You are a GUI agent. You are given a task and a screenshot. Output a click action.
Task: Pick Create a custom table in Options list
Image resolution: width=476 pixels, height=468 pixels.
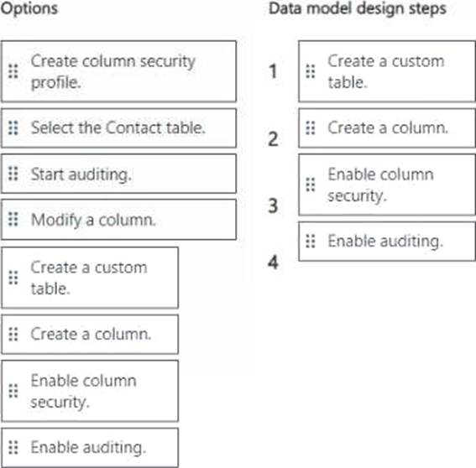[90, 278]
